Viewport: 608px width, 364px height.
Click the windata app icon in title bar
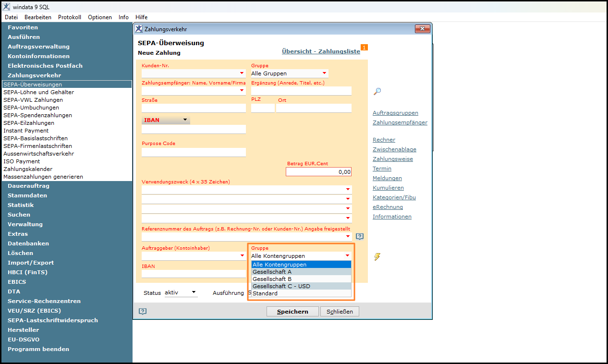[6, 7]
